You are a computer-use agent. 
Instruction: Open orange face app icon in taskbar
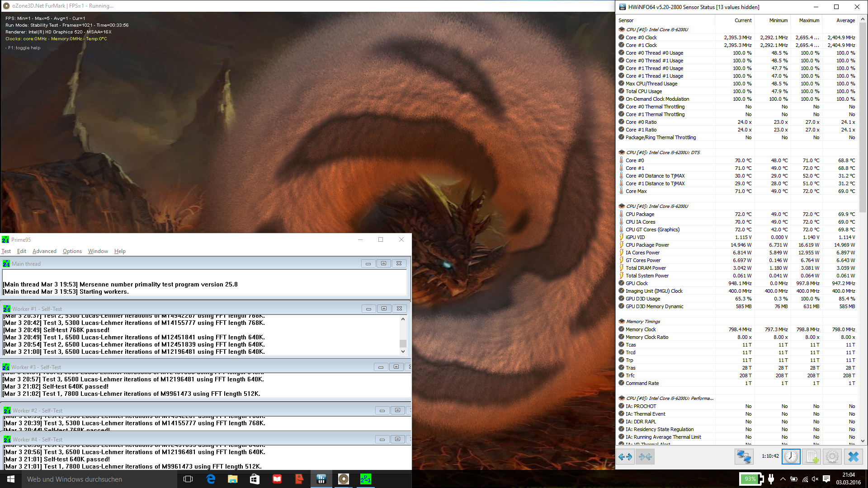299,479
